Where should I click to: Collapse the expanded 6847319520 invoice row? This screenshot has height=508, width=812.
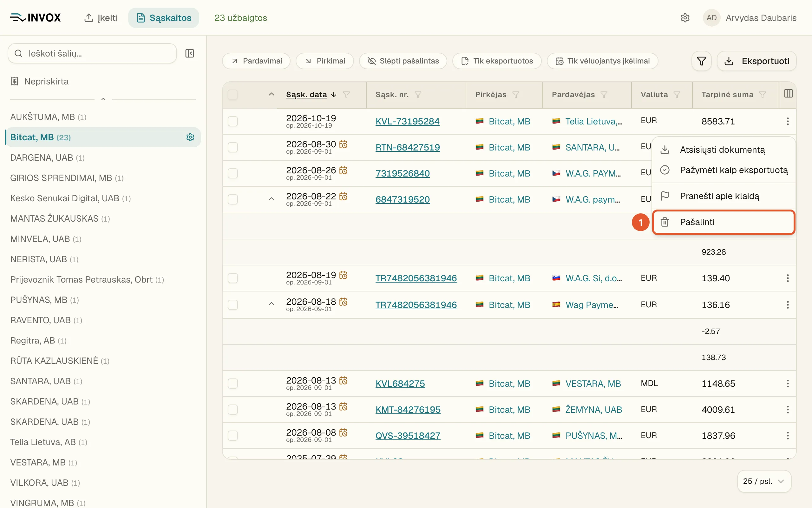coord(272,199)
